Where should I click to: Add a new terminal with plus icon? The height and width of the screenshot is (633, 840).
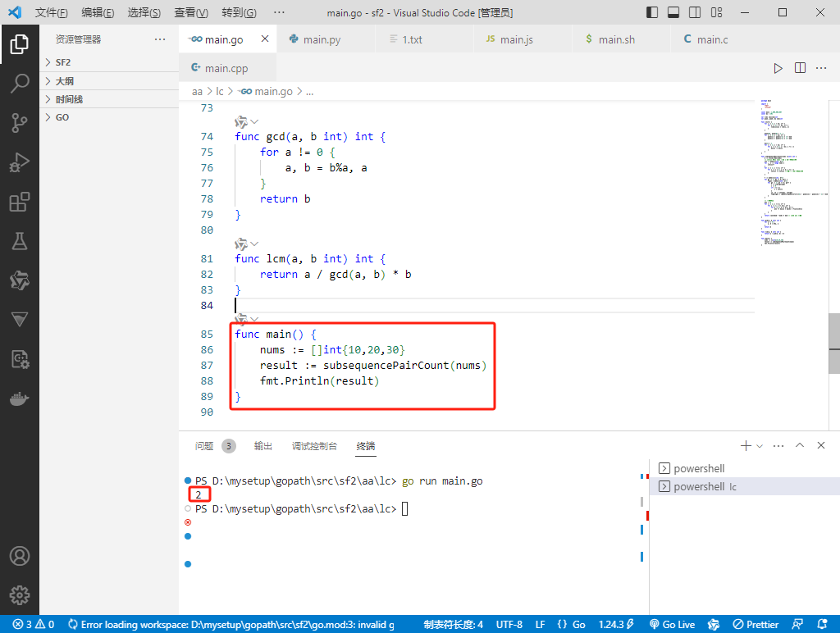pos(746,445)
